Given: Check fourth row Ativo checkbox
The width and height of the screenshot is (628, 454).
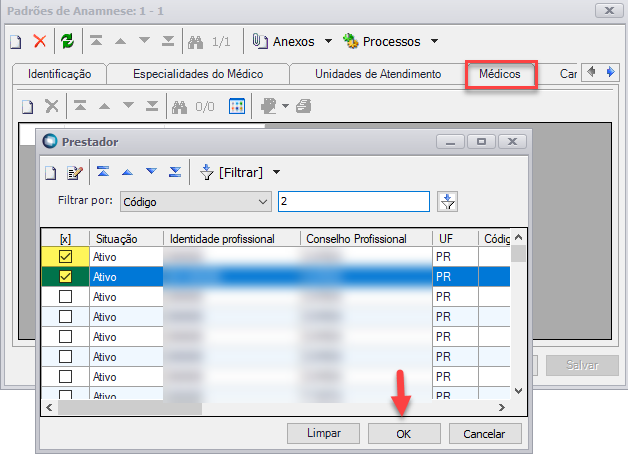Looking at the screenshot, I should (65, 317).
